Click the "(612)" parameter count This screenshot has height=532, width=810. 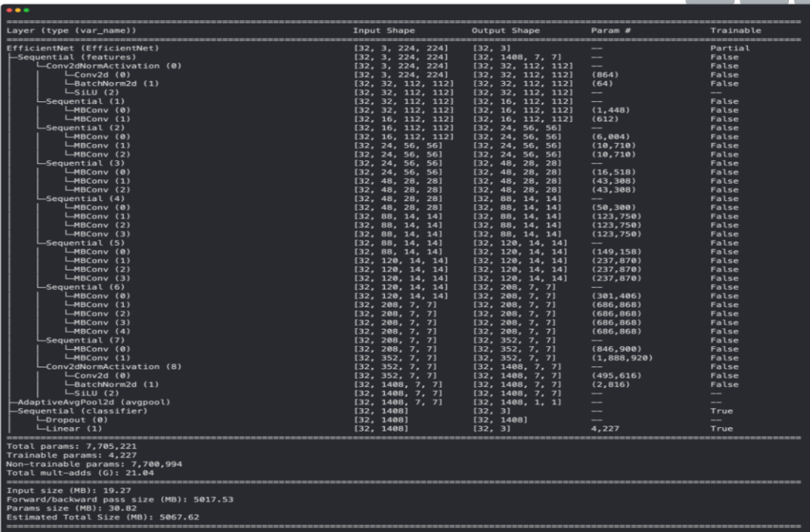(x=605, y=118)
